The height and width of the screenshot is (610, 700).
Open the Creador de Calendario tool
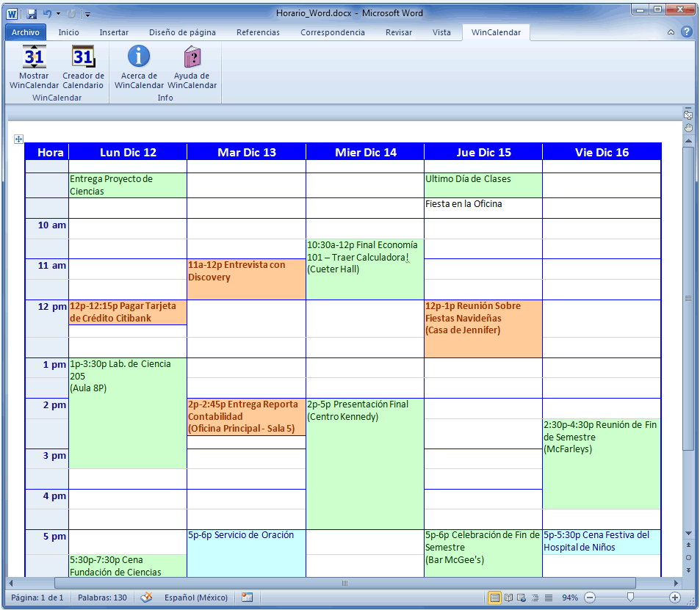(83, 57)
